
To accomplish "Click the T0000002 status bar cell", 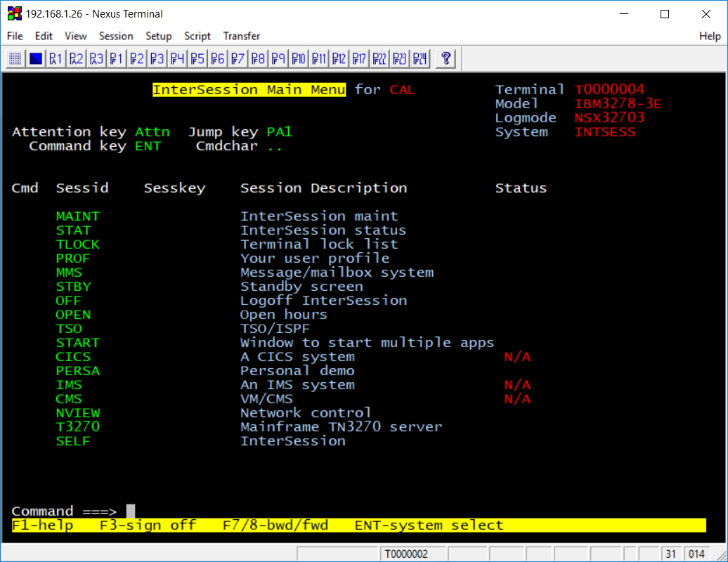I will click(405, 554).
